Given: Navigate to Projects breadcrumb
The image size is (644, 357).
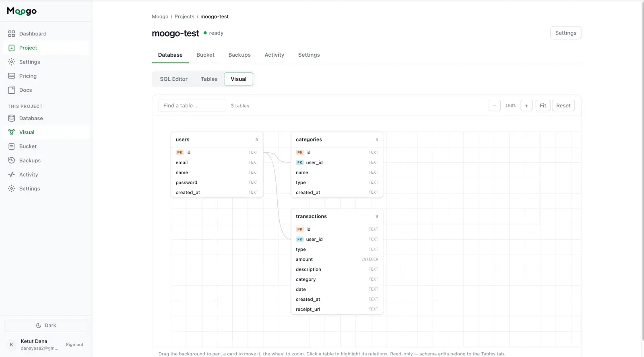Looking at the screenshot, I should click(x=184, y=17).
